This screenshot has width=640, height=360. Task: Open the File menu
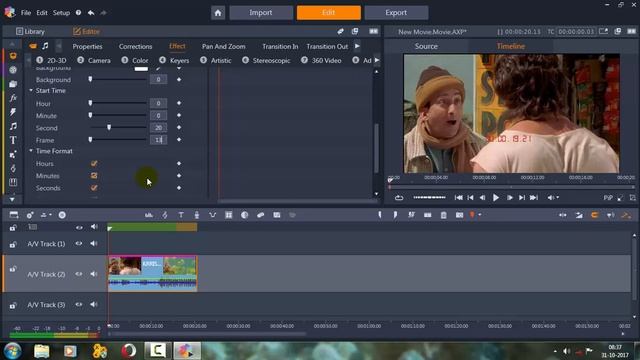(x=26, y=13)
